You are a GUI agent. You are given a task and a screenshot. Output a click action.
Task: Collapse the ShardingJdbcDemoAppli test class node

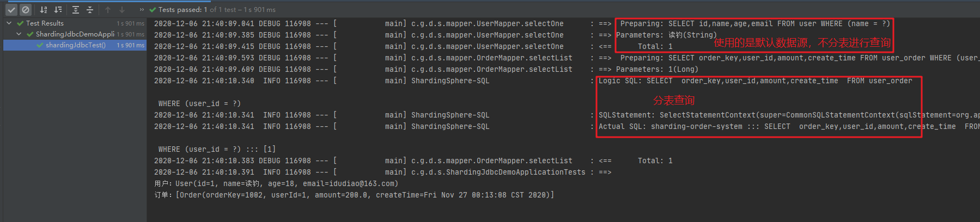(19, 34)
